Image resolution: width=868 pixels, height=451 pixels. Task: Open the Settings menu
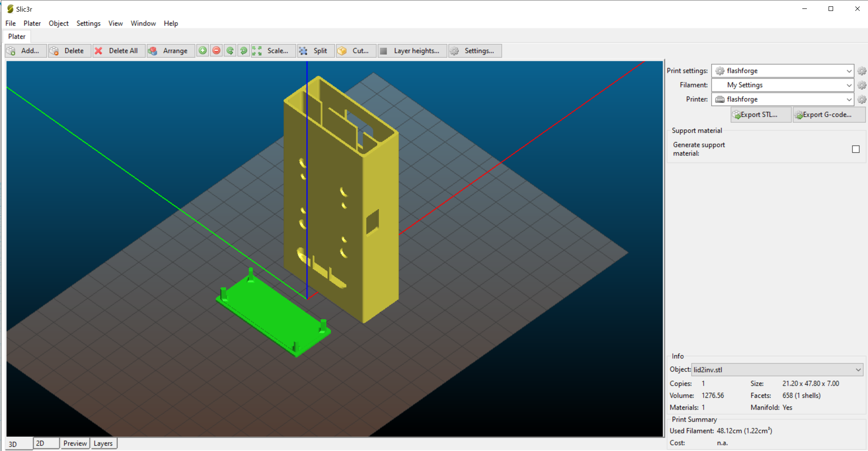coord(88,23)
